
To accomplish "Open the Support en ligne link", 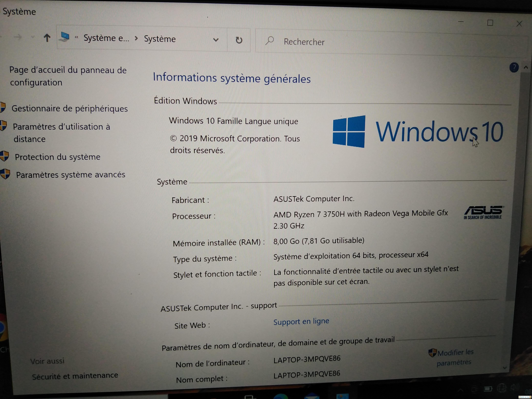I will [x=301, y=322].
